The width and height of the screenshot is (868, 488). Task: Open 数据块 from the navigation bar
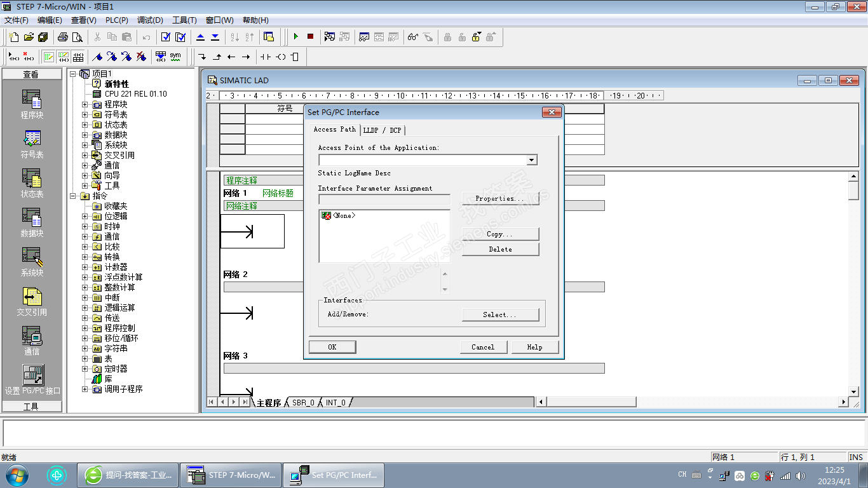point(32,223)
